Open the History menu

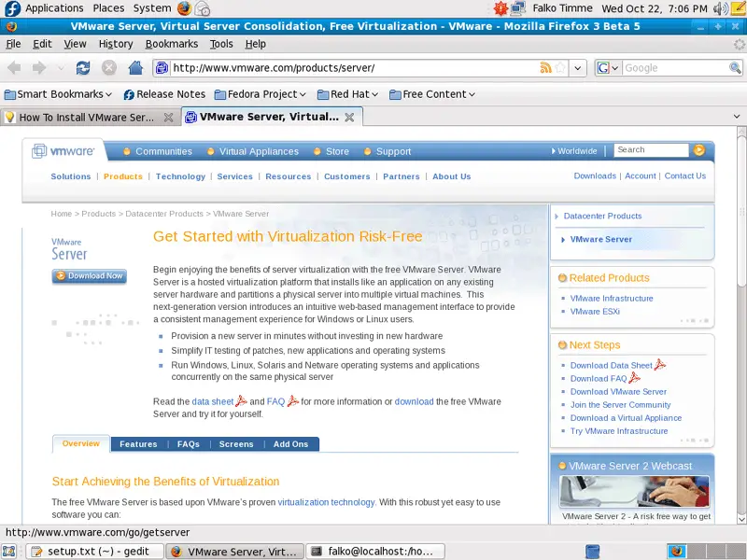pyautogui.click(x=116, y=44)
